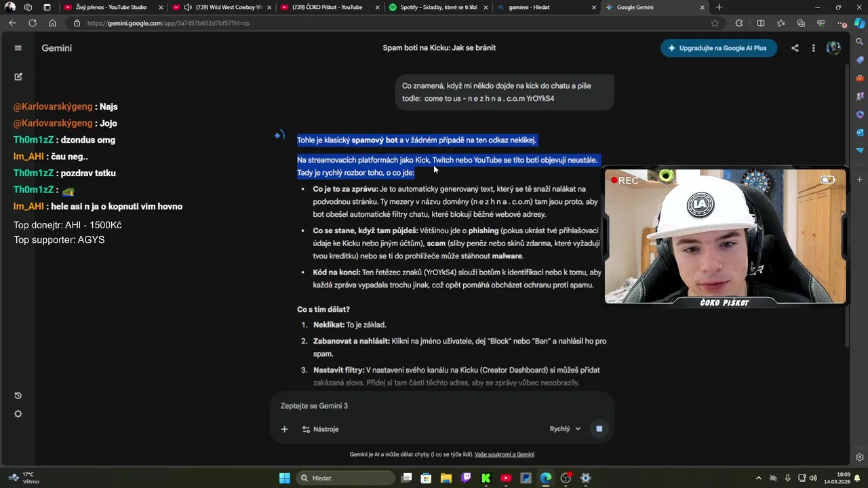
Task: Open the Google account avatar
Action: click(833, 48)
